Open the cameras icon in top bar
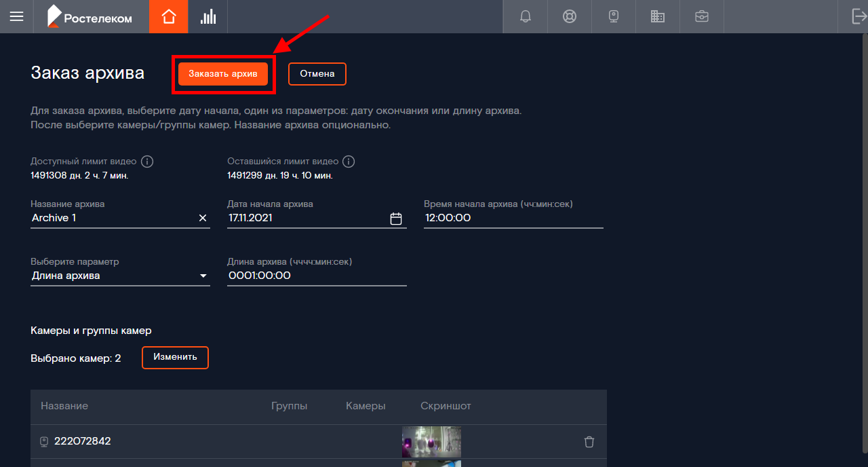This screenshot has height=467, width=868. click(614, 16)
